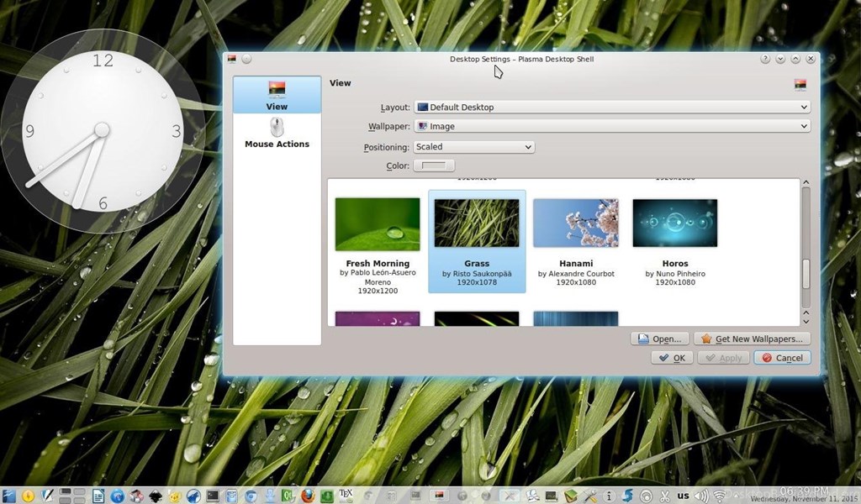This screenshot has height=504, width=861.
Task: Switch to Mouse Actions page
Action: (277, 133)
